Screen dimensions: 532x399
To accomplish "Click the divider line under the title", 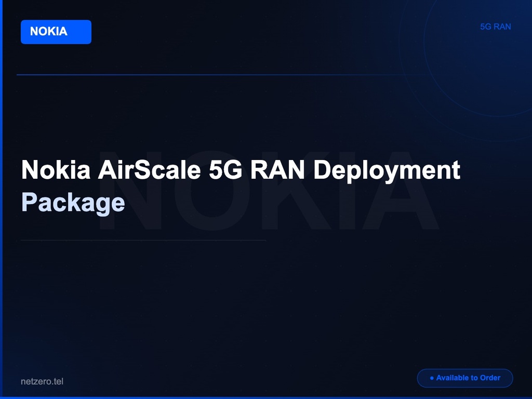I will click(143, 241).
